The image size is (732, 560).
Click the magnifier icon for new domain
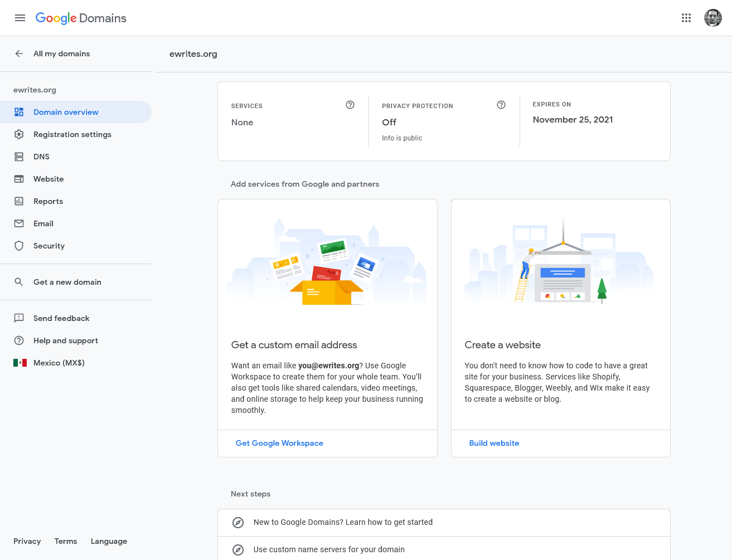point(19,282)
